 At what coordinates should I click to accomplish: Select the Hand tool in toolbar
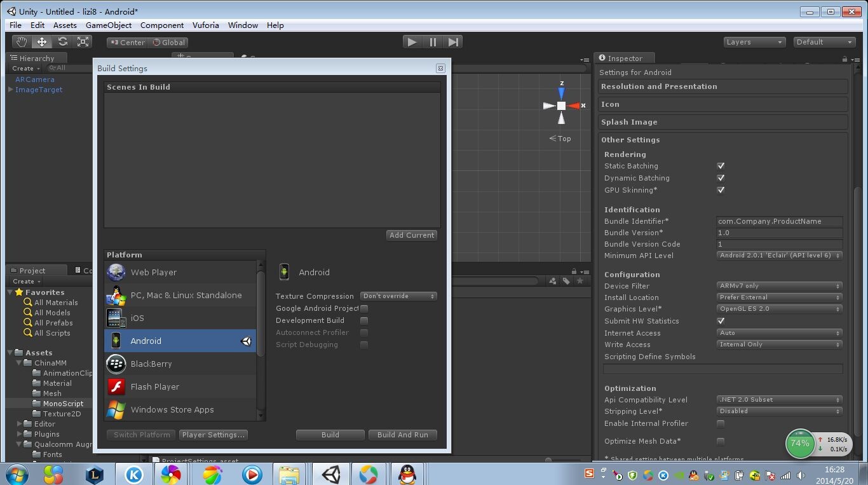tap(22, 42)
